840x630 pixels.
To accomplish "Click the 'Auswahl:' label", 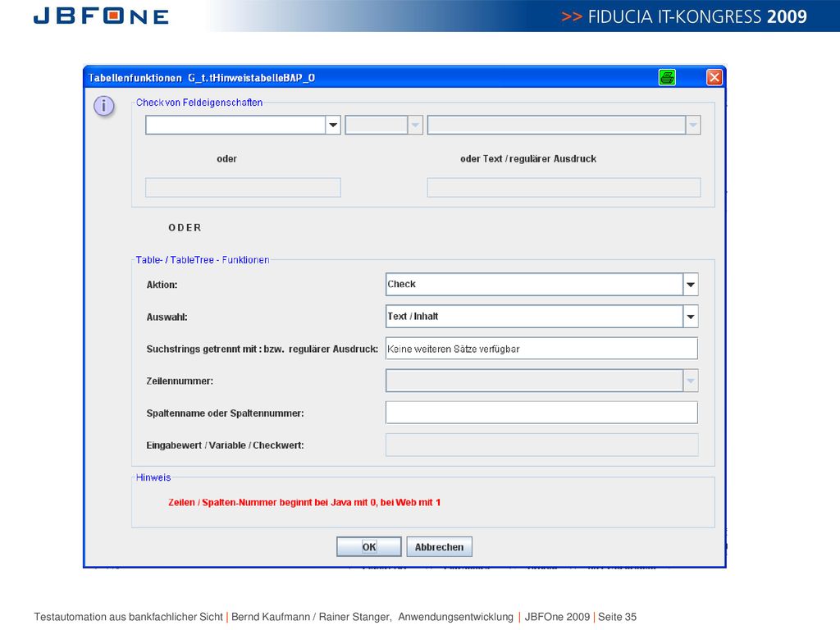I will [x=167, y=317].
